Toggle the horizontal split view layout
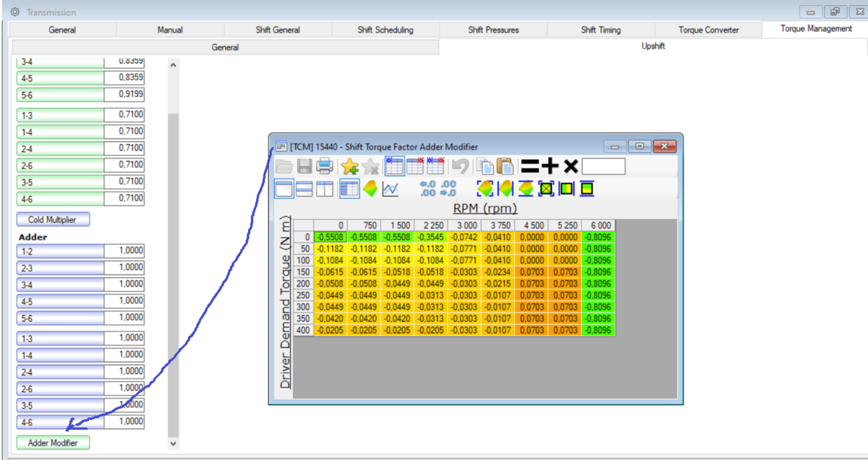 [305, 189]
